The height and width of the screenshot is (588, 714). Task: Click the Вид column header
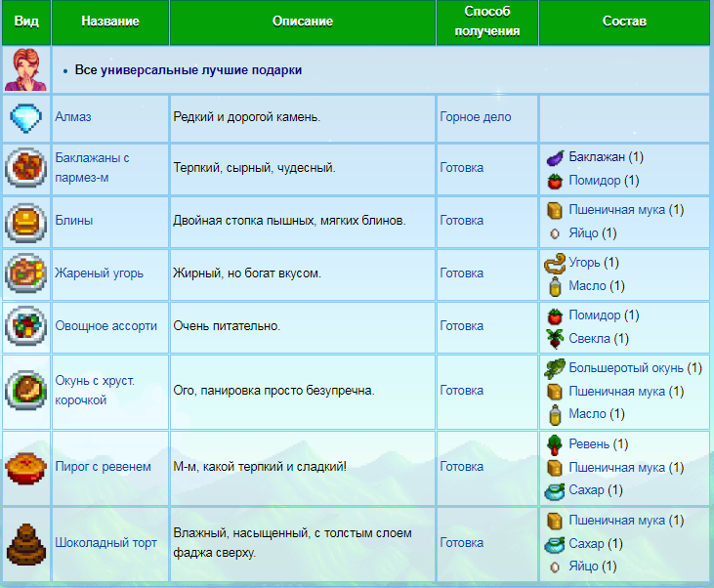click(26, 21)
